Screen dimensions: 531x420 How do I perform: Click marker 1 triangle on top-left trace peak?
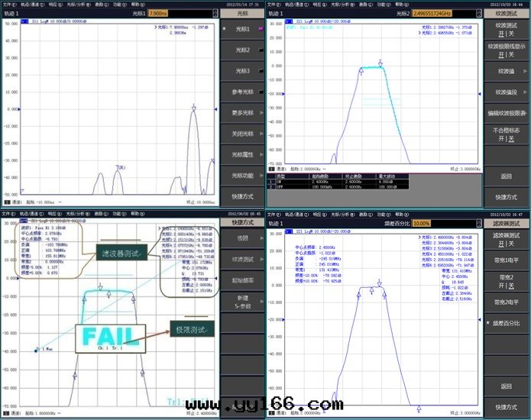coord(194,108)
